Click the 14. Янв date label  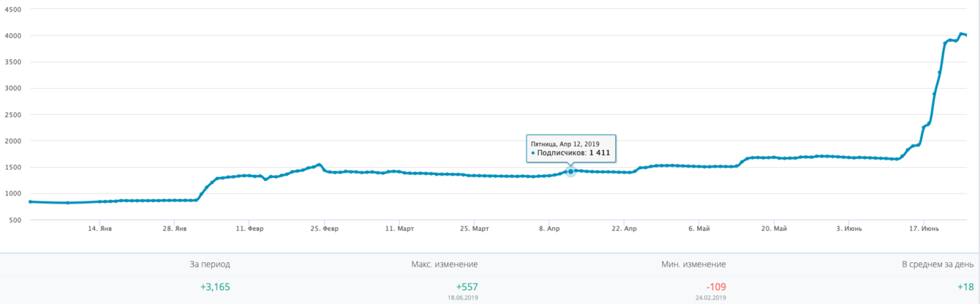click(99, 229)
